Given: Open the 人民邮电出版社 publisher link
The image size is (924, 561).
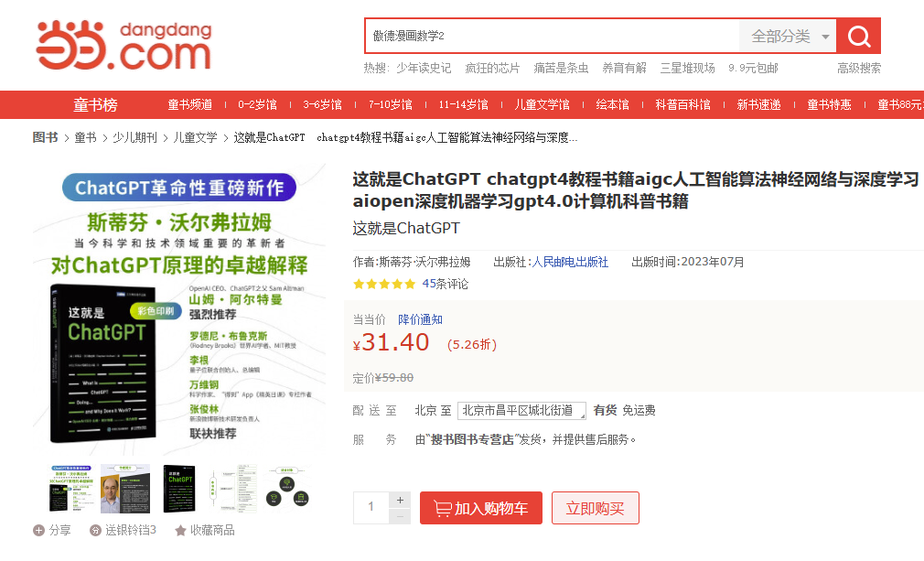Looking at the screenshot, I should (570, 262).
